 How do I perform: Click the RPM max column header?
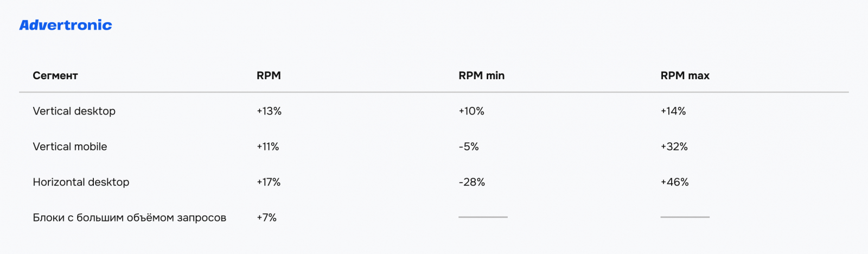point(685,76)
